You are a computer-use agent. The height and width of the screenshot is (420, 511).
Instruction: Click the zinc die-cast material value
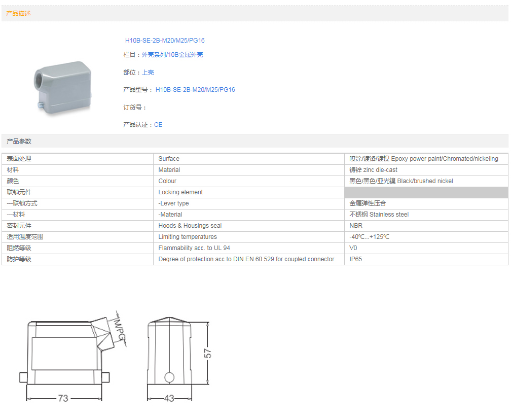tap(373, 170)
